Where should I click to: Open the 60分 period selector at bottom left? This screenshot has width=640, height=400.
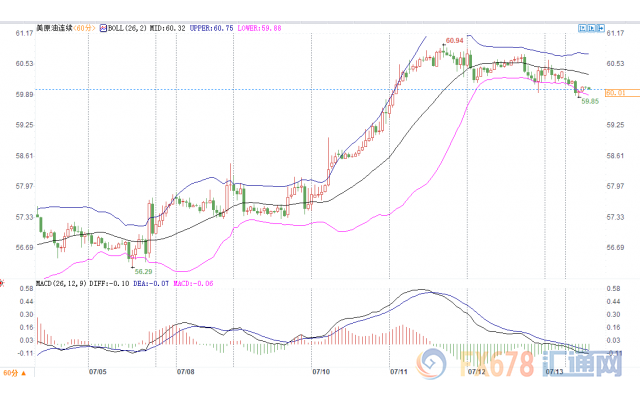15,373
